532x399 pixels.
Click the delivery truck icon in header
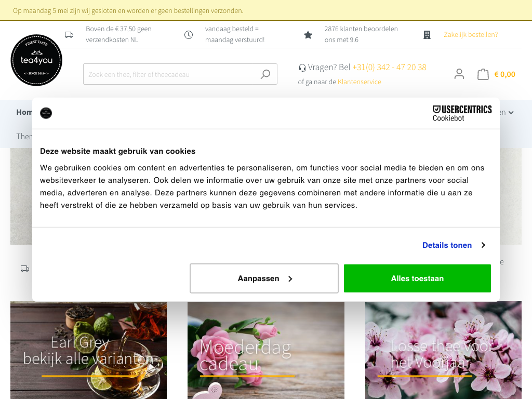pyautogui.click(x=69, y=35)
